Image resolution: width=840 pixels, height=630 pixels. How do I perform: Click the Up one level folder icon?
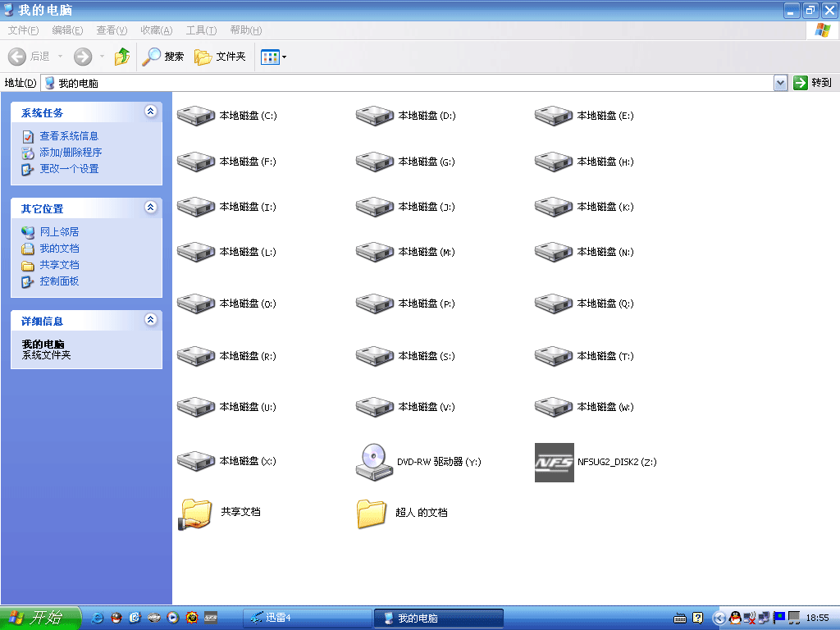(x=122, y=57)
